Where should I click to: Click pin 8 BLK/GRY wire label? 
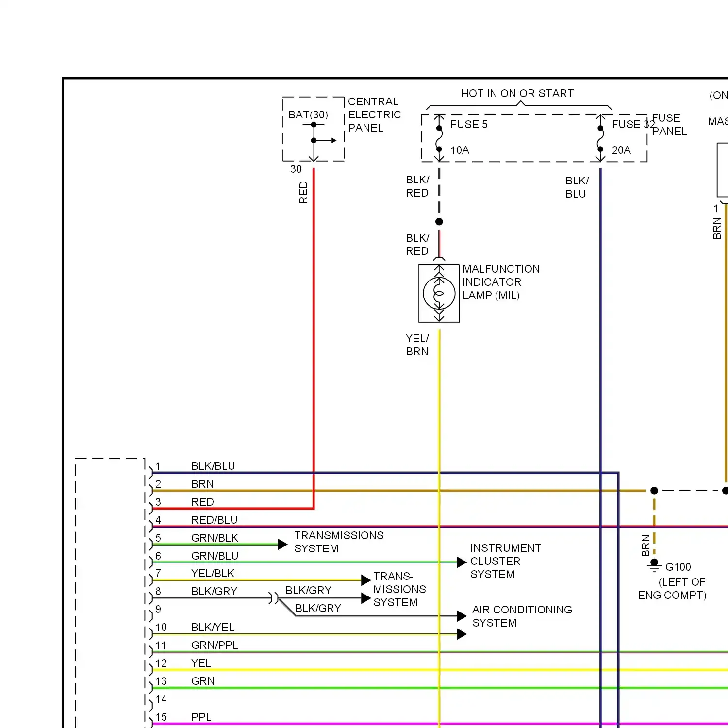214,591
